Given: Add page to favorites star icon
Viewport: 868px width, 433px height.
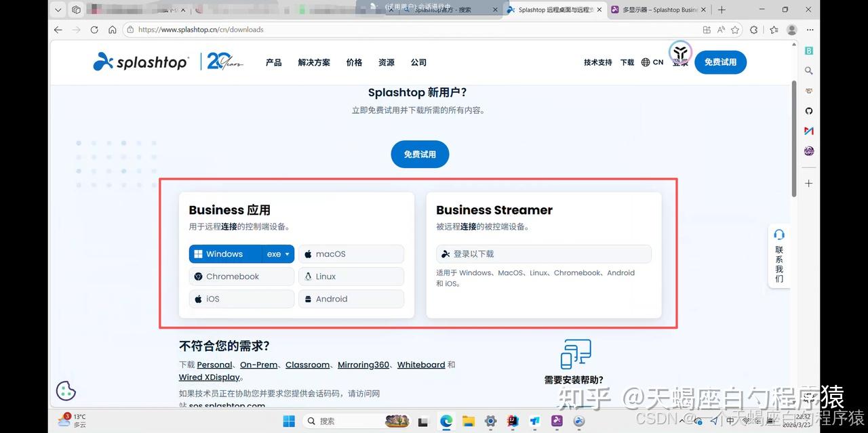Looking at the screenshot, I should (735, 30).
